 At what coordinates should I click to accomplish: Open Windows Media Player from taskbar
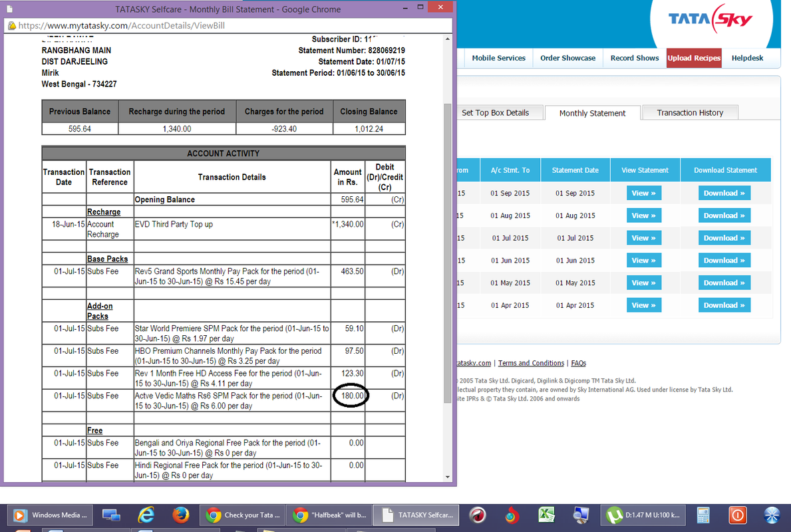pyautogui.click(x=51, y=515)
